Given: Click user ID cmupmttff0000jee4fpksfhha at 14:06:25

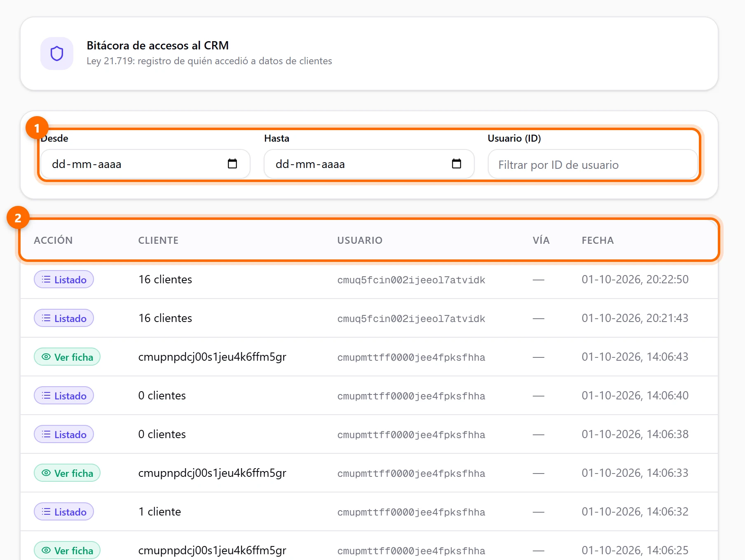Looking at the screenshot, I should point(411,551).
